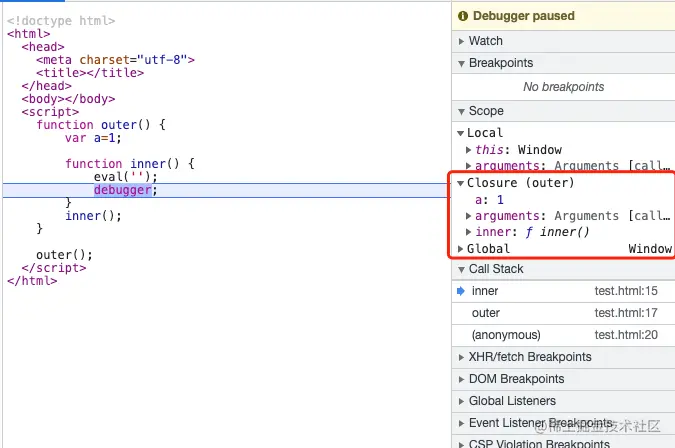Click the 'Debugger paused' banner text

coord(524,16)
